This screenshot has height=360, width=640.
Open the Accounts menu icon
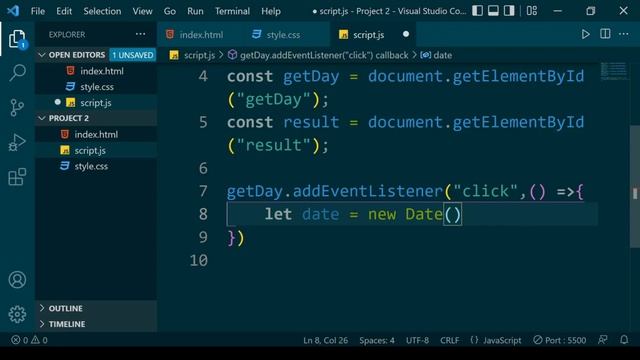click(17, 280)
